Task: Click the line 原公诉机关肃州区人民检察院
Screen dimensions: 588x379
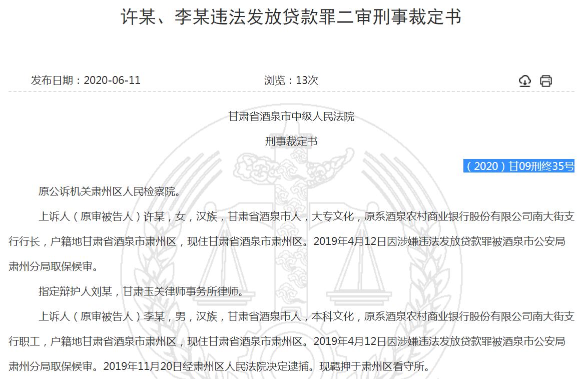Action: (109, 191)
